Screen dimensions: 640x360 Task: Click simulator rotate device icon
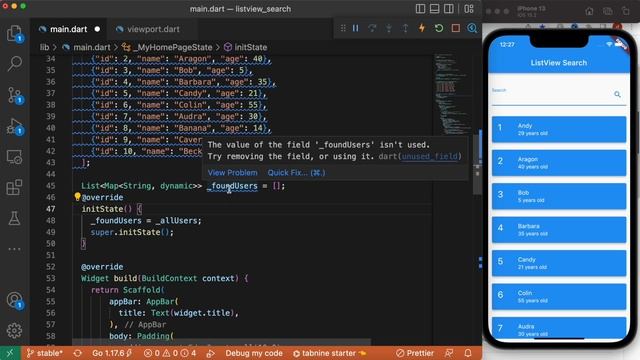pos(626,11)
